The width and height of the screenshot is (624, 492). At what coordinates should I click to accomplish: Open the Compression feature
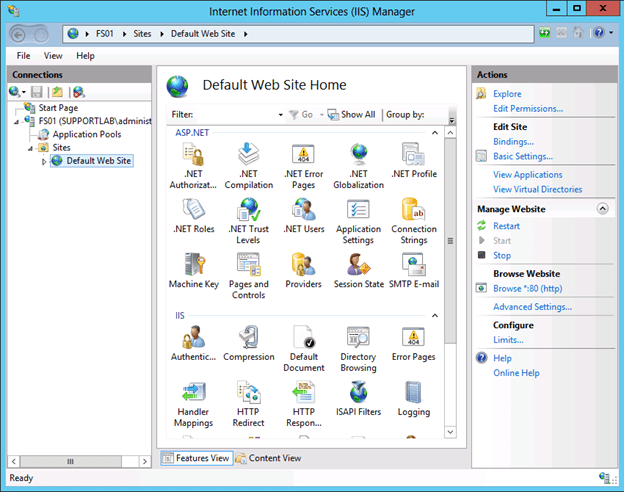point(249,344)
